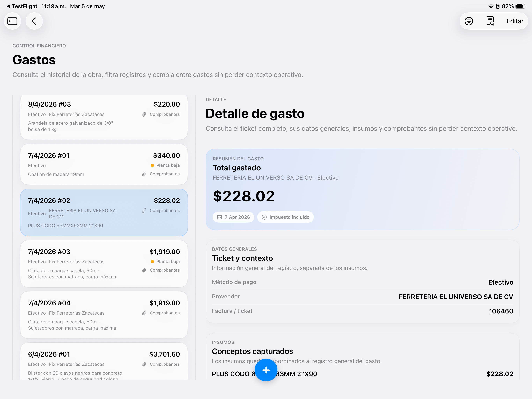532x399 pixels.
Task: Toggle the sidebar panel icon
Action: pyautogui.click(x=12, y=21)
